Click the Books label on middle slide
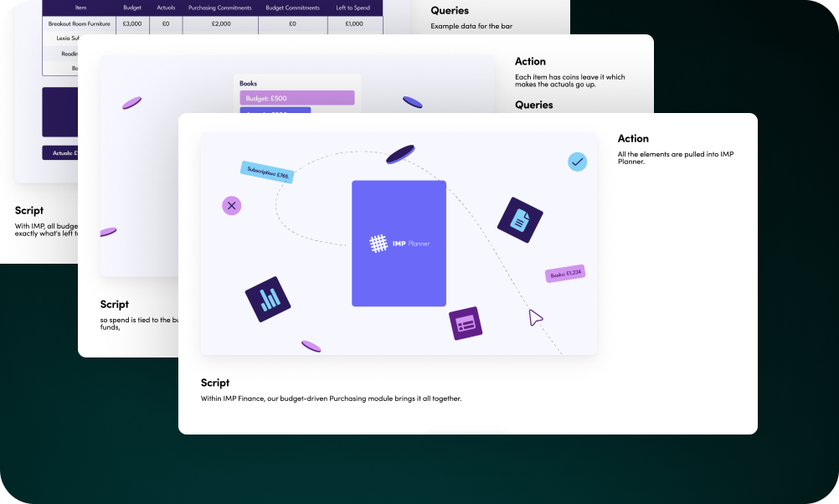The height and width of the screenshot is (504, 839). point(248,84)
